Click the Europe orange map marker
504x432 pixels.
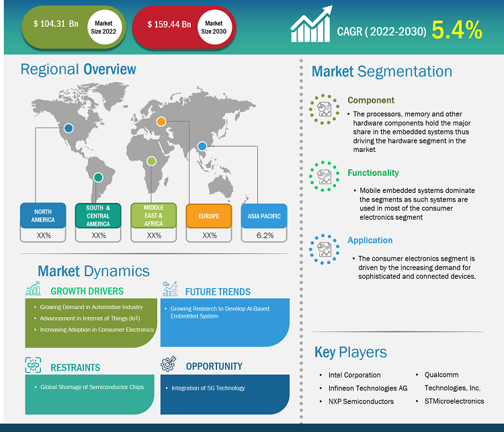tap(161, 122)
